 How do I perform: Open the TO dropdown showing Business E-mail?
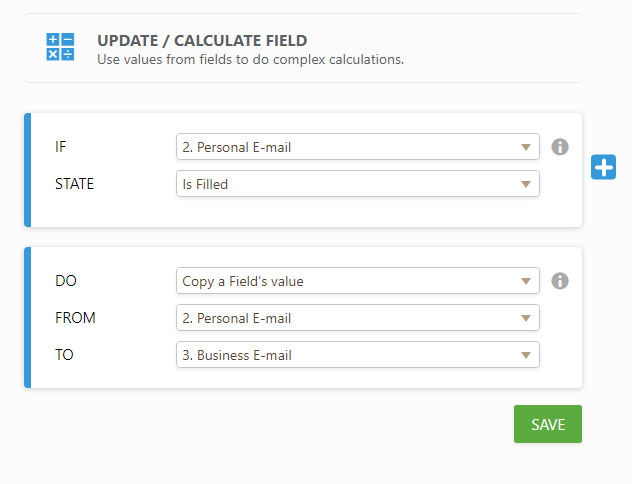point(357,355)
